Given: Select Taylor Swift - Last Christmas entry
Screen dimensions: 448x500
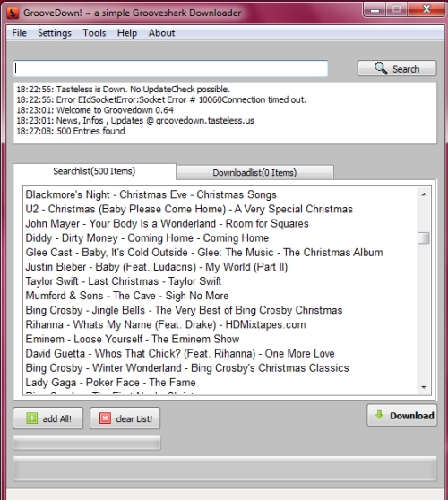Looking at the screenshot, I should click(x=123, y=281).
